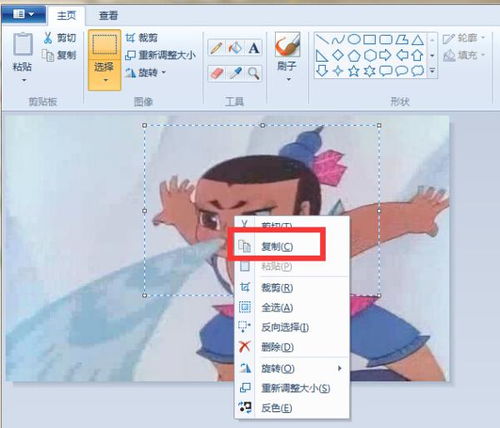This screenshot has height=428, width=500.
Task: Switch to the View (查看) tab
Action: click(x=108, y=15)
